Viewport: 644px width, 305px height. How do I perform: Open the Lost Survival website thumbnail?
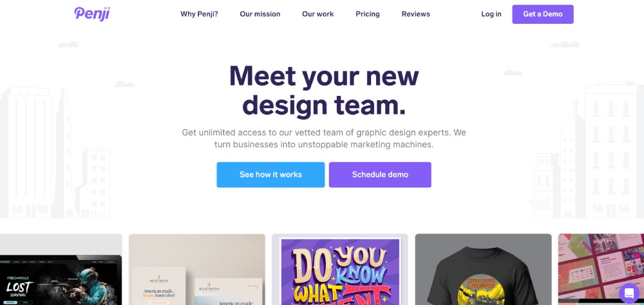61,270
